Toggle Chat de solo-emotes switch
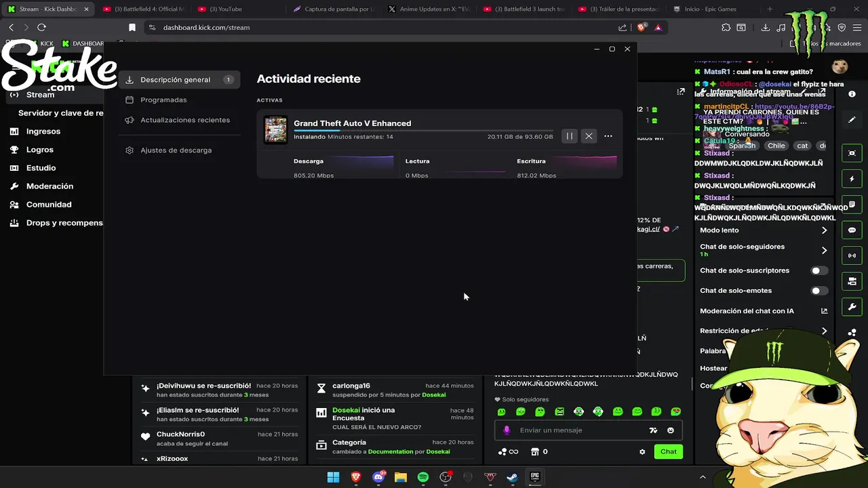Viewport: 868px width, 488px height. click(x=819, y=291)
